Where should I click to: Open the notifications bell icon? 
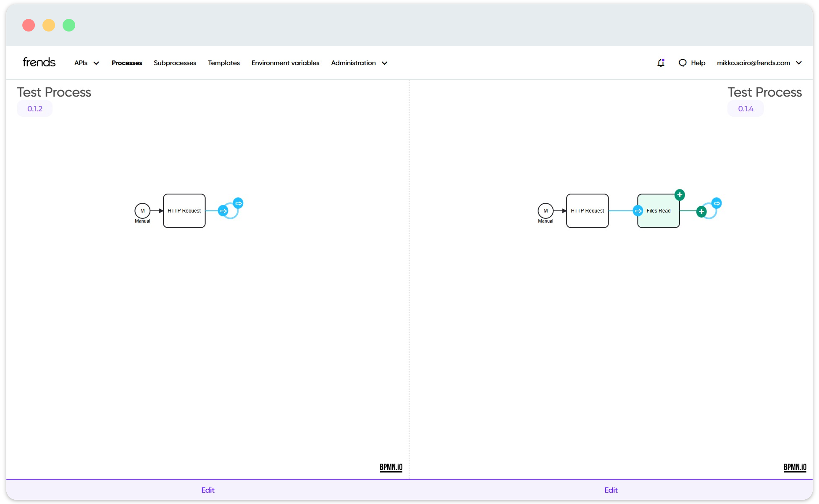coord(661,63)
